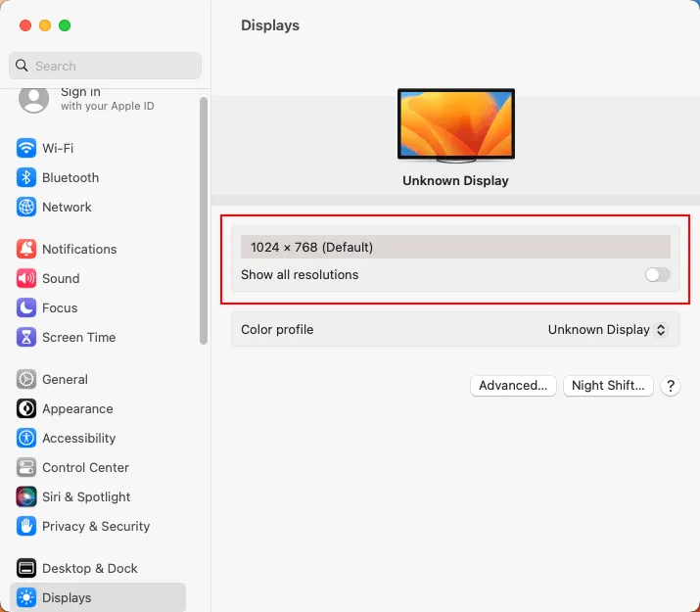Screen dimensions: 700x612
Task: Open the Color profile dropdown
Action: click(x=607, y=330)
